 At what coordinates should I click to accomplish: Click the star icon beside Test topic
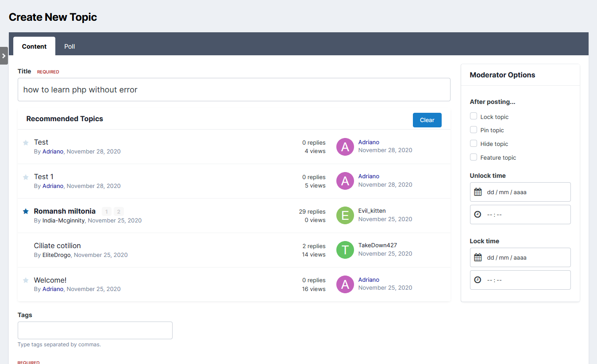pyautogui.click(x=26, y=142)
